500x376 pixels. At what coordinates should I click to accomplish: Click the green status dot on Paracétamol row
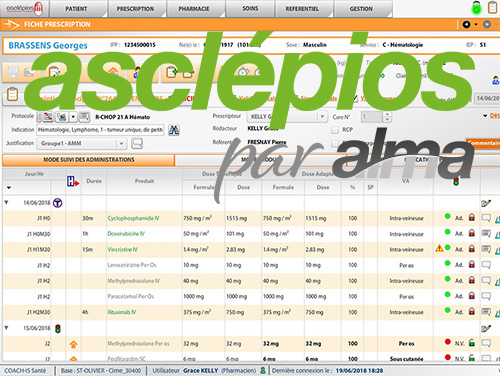click(448, 295)
